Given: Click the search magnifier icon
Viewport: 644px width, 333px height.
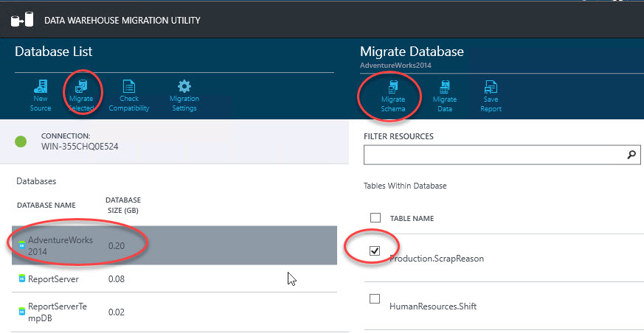Looking at the screenshot, I should coord(631,155).
